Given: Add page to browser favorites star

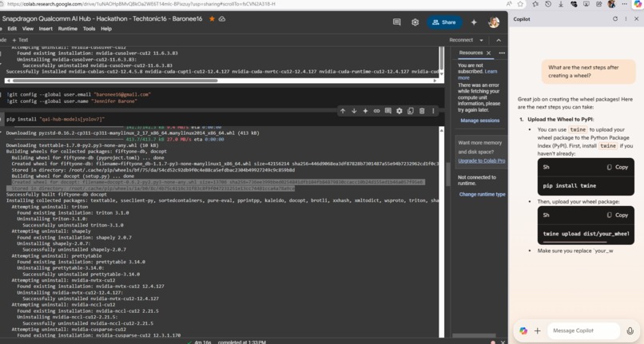Looking at the screenshot, I should 521,4.
